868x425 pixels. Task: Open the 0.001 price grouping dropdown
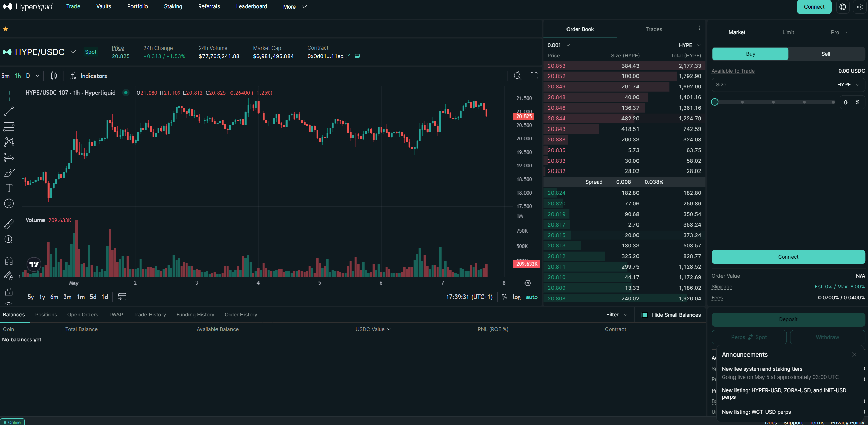click(x=559, y=45)
